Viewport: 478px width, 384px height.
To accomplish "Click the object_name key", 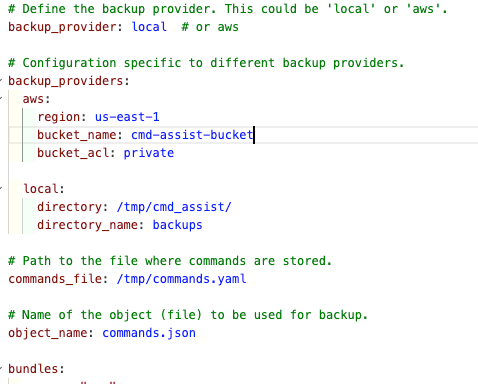I will click(x=48, y=333).
